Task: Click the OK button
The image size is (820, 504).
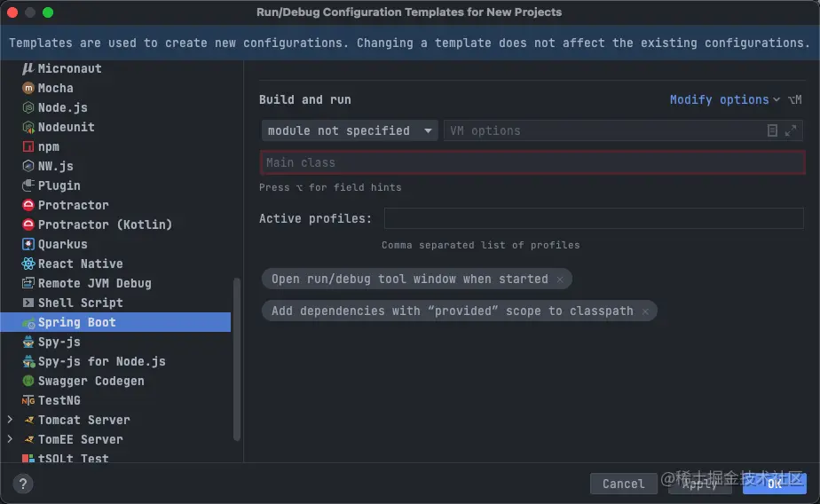Action: (x=775, y=484)
